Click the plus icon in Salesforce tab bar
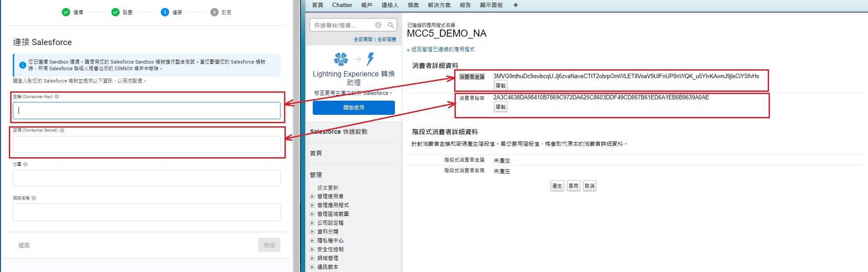 point(515,5)
